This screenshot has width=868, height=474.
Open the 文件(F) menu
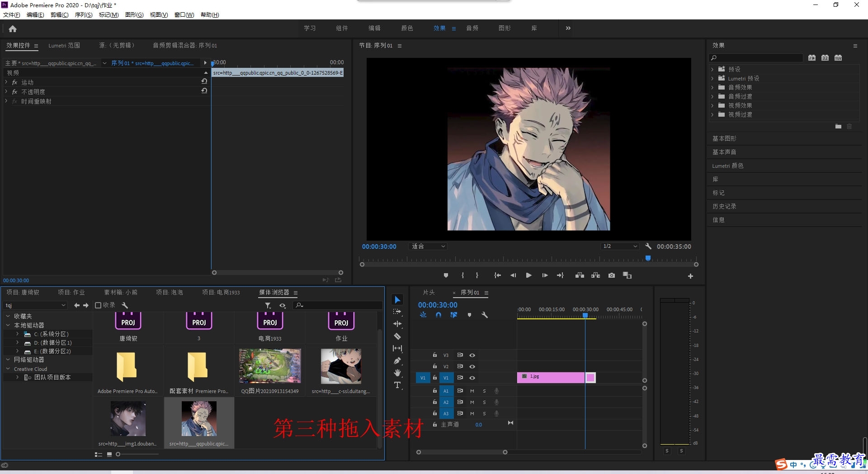(x=12, y=15)
